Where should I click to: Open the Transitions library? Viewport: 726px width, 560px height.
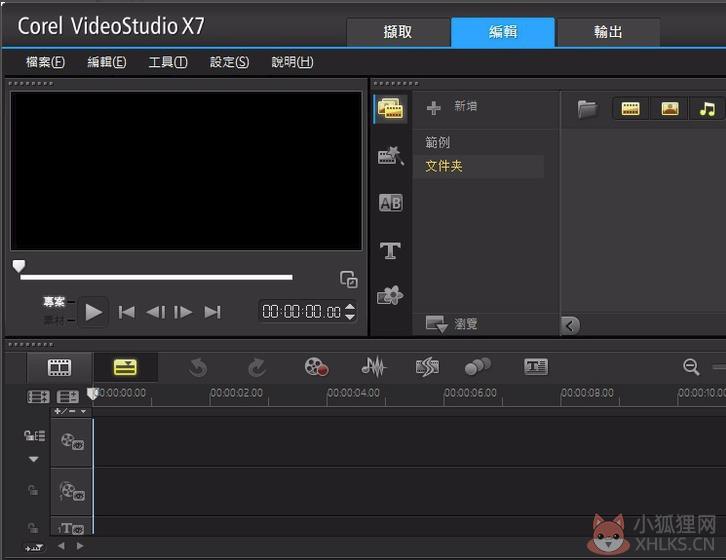pos(390,203)
